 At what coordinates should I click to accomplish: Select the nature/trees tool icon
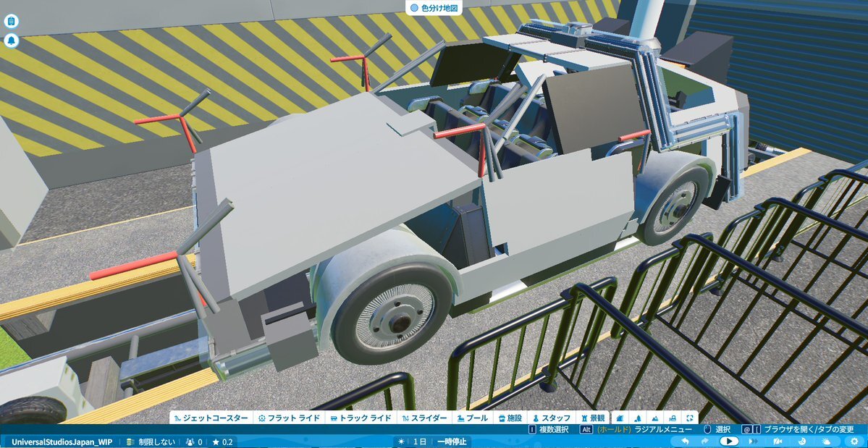[x=638, y=418]
